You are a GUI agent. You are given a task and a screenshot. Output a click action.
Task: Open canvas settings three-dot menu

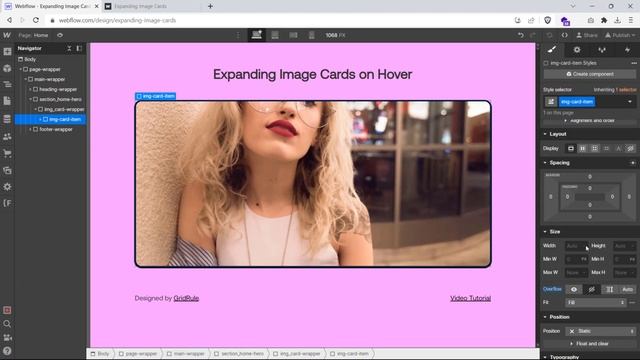[238, 35]
